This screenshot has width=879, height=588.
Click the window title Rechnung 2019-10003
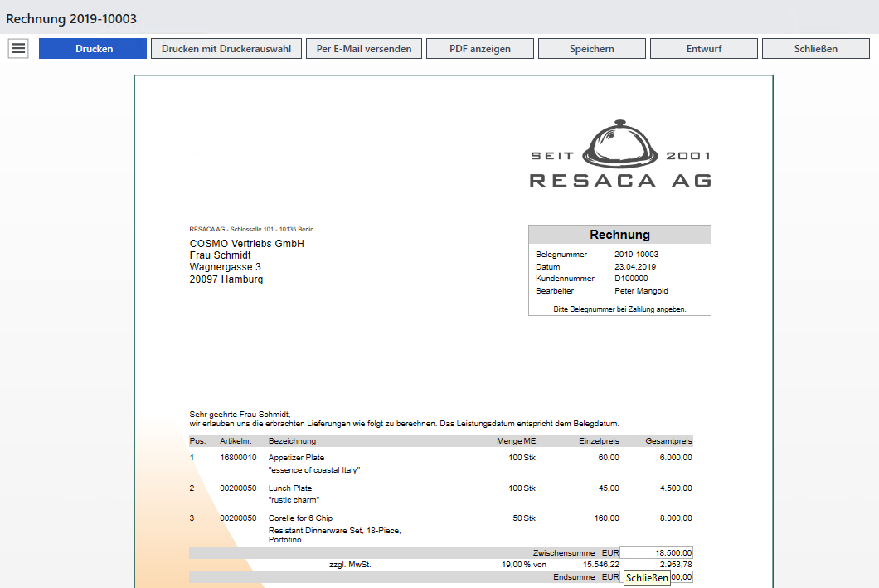coord(71,18)
